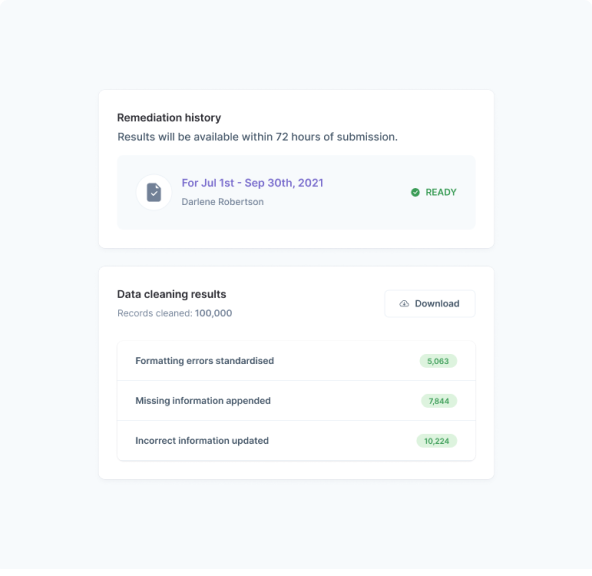
Task: Click the Missing information appended row
Action: [296, 401]
